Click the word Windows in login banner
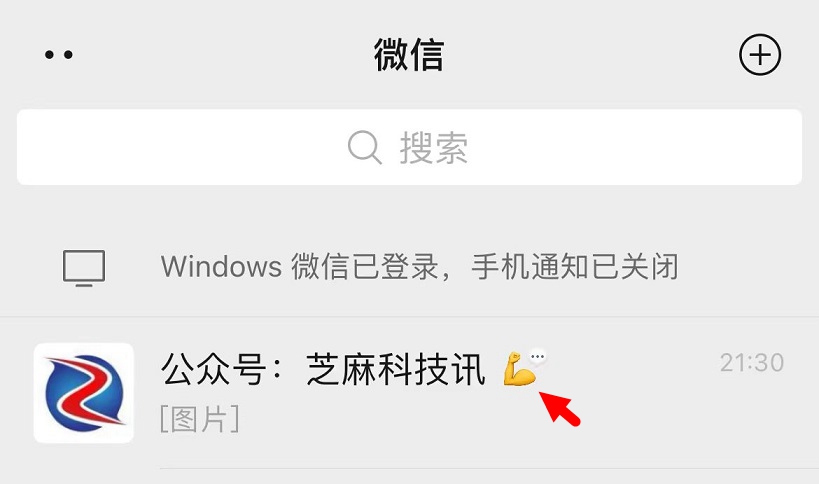Screen dimensions: 819x484 click(221, 267)
